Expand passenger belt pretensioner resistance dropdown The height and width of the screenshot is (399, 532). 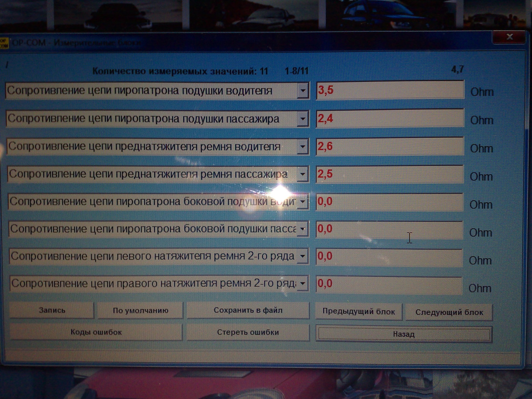click(x=303, y=174)
